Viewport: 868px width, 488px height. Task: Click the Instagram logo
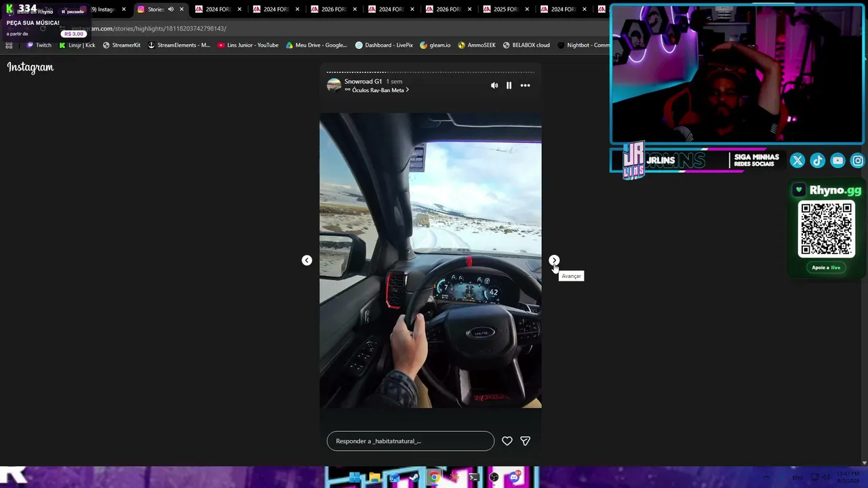(31, 67)
